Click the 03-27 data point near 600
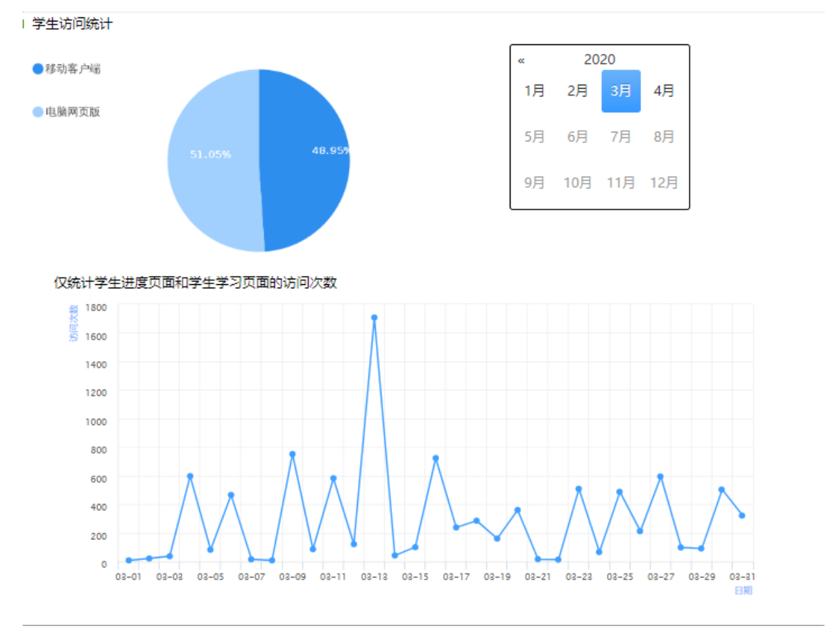This screenshot has height=635, width=840. coord(660,477)
